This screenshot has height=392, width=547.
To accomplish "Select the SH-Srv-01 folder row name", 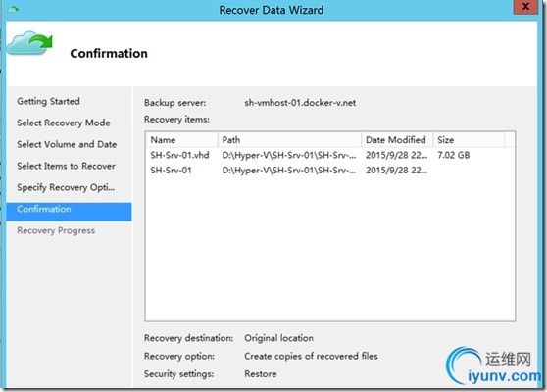I will coord(171,171).
